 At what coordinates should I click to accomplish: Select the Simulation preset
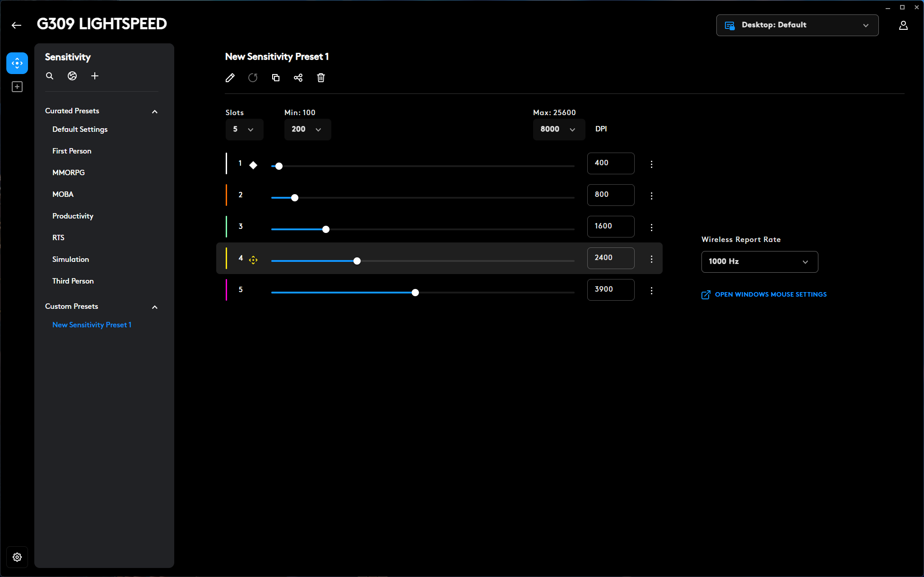click(x=70, y=260)
